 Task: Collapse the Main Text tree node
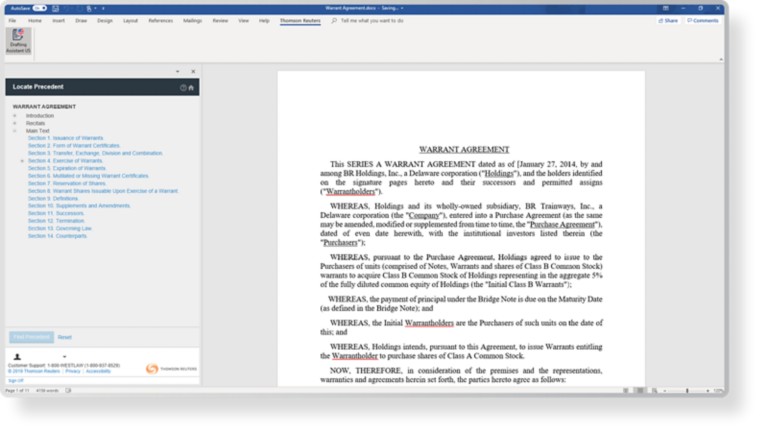15,131
